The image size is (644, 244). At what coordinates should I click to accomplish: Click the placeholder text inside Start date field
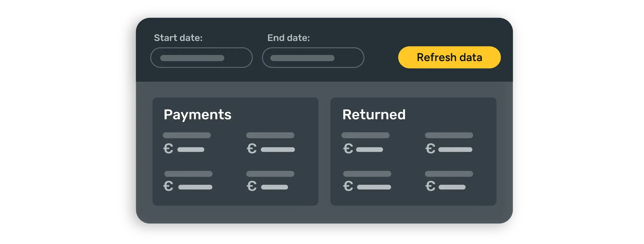point(192,58)
